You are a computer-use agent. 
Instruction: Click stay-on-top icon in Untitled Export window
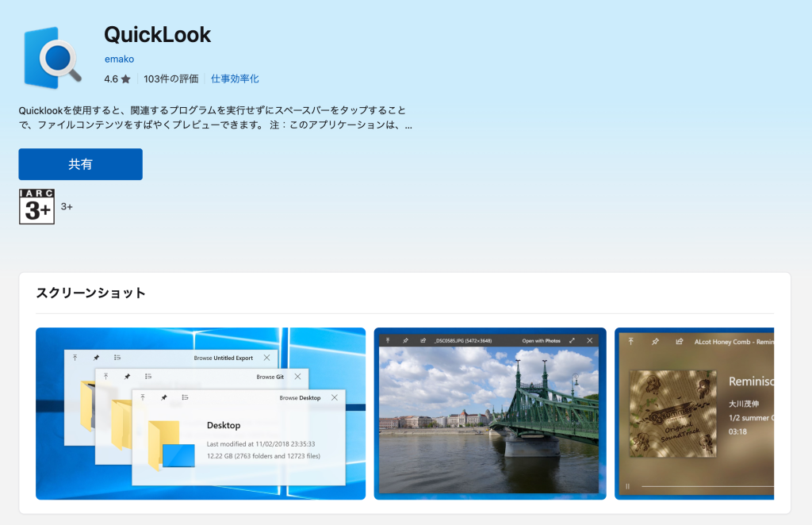[x=75, y=358]
